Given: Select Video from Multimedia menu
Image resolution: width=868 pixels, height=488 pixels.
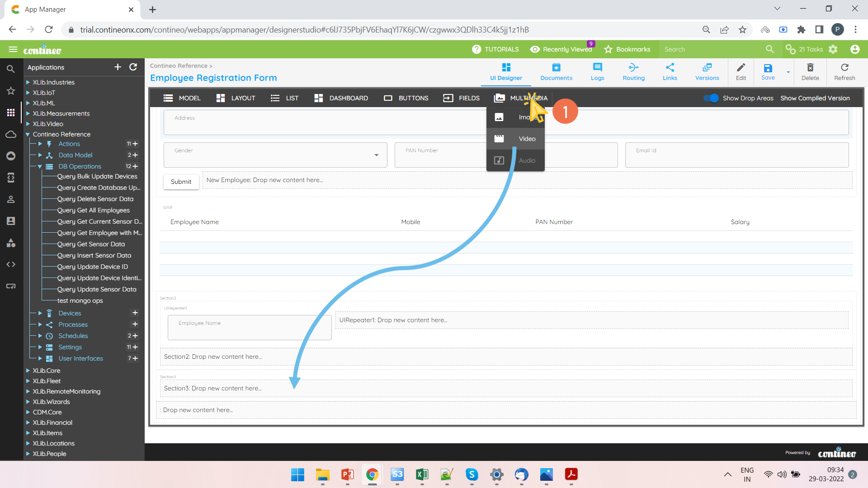Looking at the screenshot, I should point(527,139).
